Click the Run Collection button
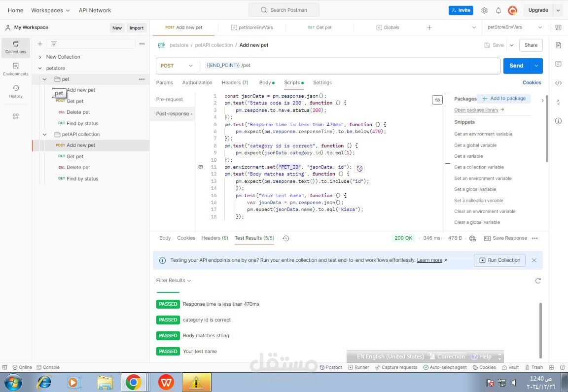 coord(499,260)
